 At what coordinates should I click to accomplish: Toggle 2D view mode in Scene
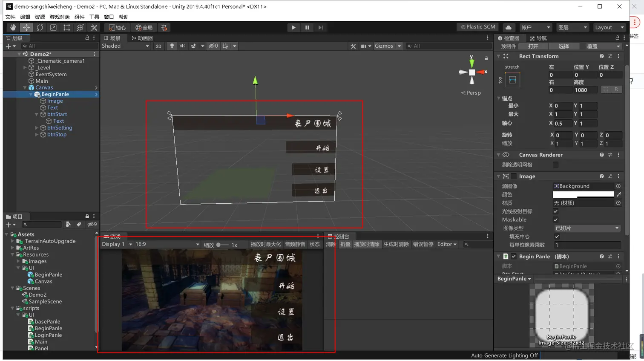158,46
